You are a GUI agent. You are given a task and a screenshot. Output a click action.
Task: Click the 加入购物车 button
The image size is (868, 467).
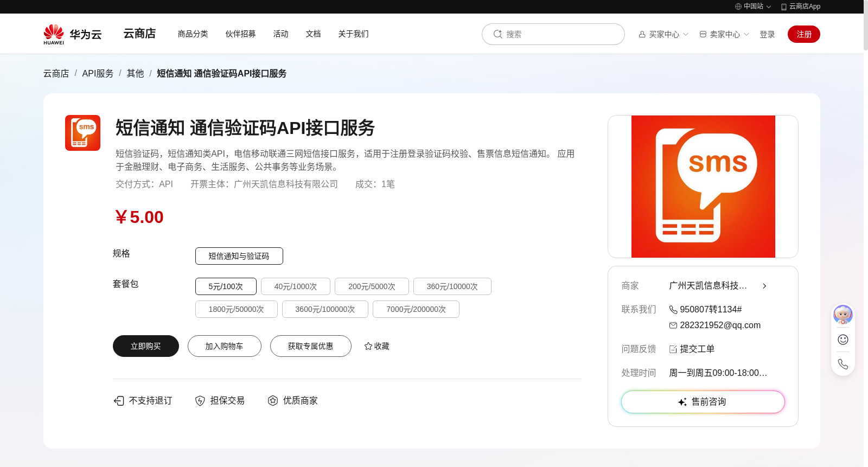(225, 346)
